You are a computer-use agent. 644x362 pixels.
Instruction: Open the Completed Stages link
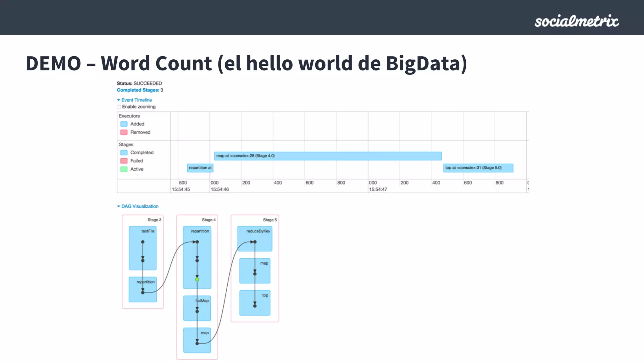[138, 90]
